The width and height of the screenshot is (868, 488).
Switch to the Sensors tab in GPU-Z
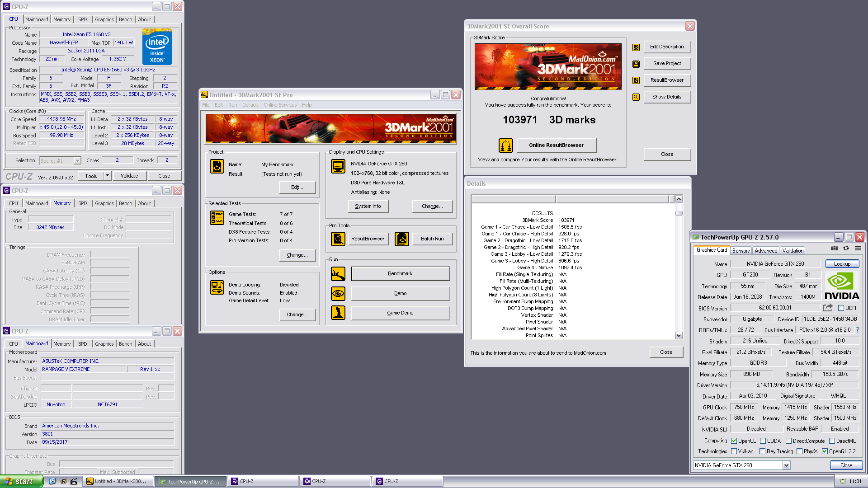point(741,250)
